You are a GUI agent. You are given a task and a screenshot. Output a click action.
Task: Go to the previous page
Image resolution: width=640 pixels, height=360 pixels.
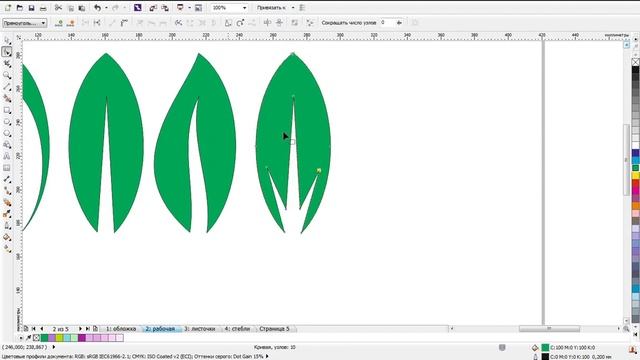[41, 329]
